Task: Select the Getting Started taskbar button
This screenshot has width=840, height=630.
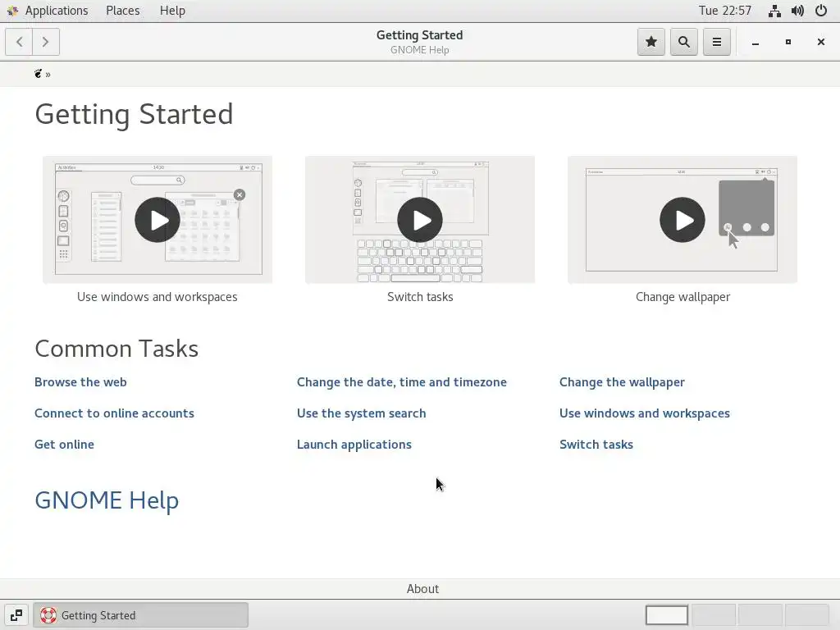Action: click(141, 615)
